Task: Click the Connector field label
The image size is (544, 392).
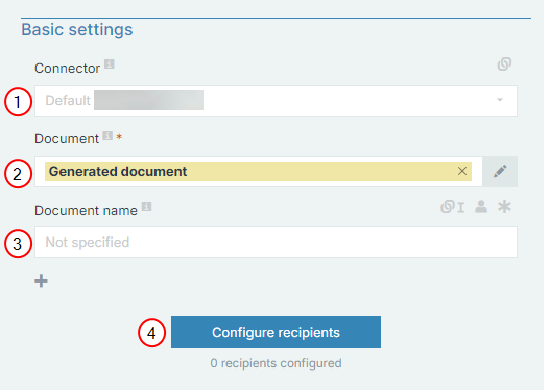Action: click(67, 68)
